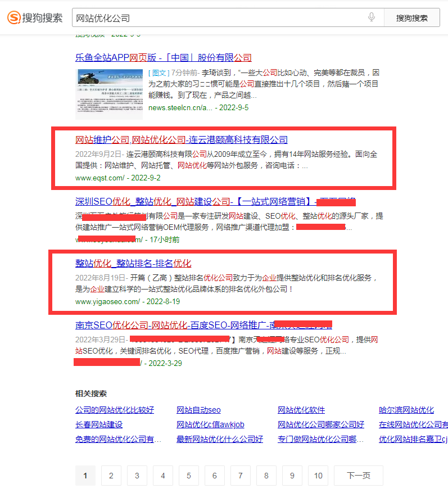Go to results page 3
448x502 pixels.
137,476
